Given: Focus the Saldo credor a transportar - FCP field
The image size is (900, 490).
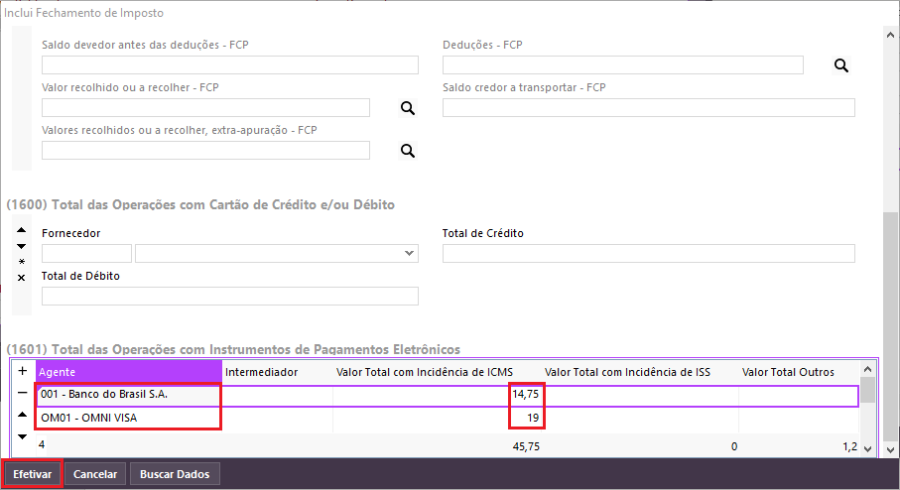Looking at the screenshot, I should (x=649, y=107).
